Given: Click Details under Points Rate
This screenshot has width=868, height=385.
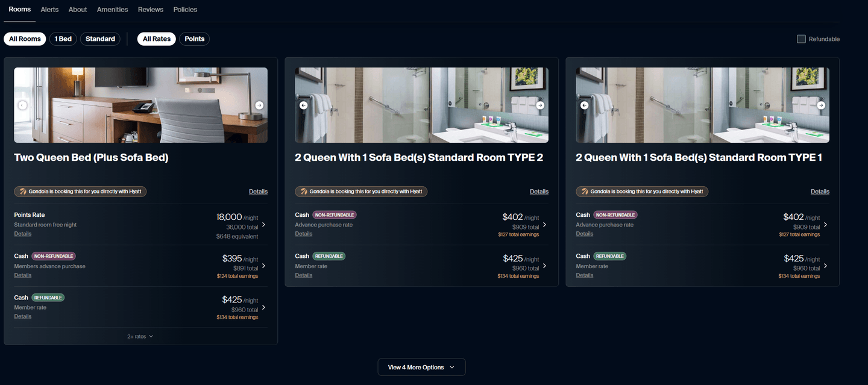Looking at the screenshot, I should tap(23, 234).
